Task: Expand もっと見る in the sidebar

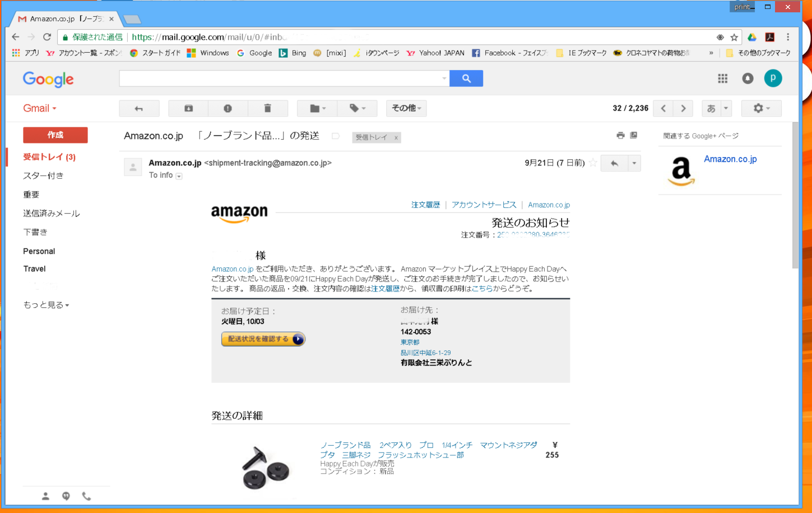Action: [46, 305]
